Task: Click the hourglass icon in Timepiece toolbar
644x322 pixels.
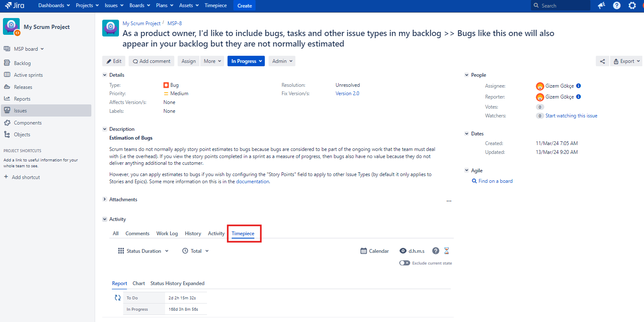Action: tap(447, 251)
